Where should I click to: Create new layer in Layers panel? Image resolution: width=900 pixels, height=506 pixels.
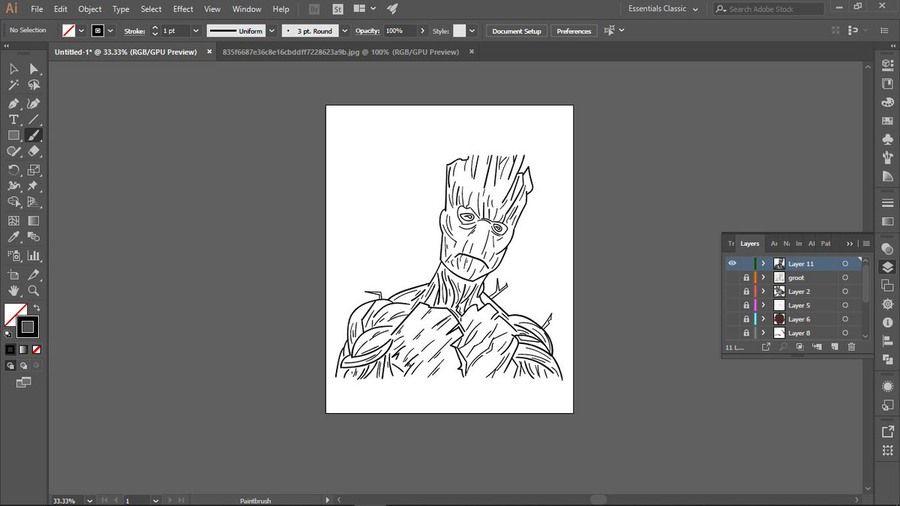pyautogui.click(x=835, y=347)
